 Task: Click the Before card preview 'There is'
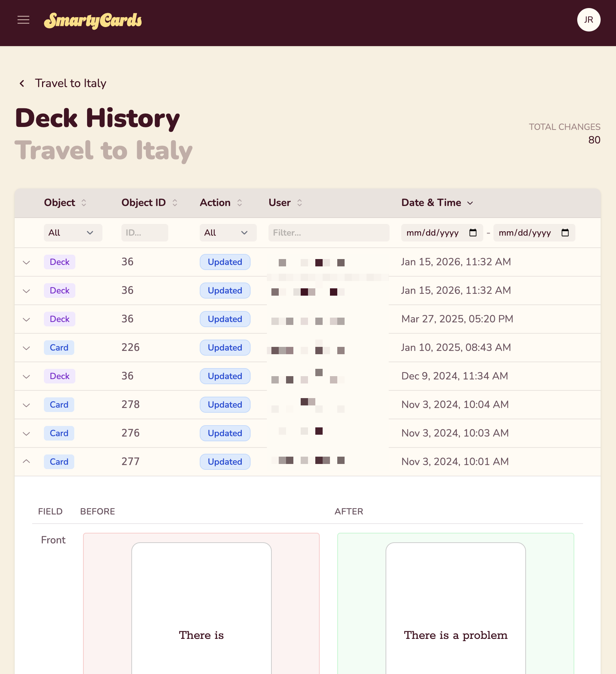pos(202,608)
